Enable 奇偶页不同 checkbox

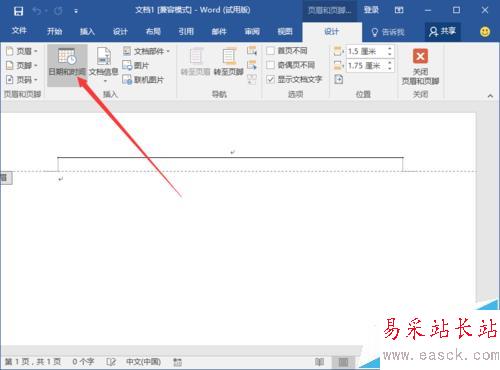(x=271, y=65)
